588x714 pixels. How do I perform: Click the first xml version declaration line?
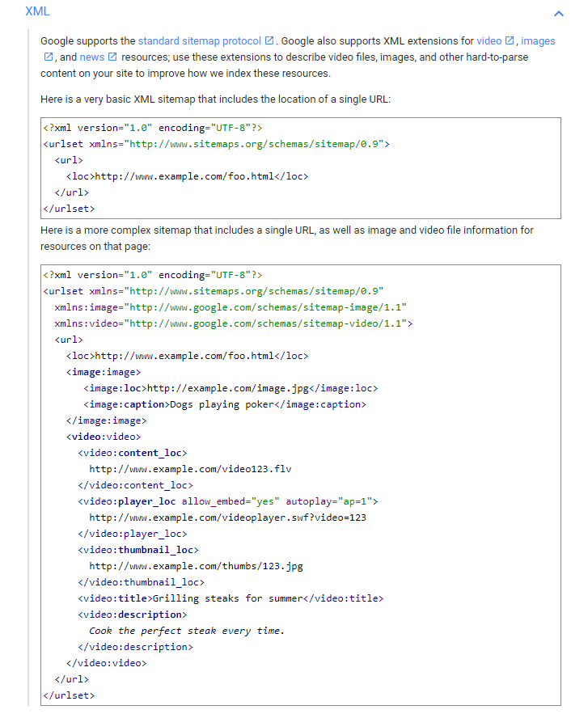click(x=153, y=128)
